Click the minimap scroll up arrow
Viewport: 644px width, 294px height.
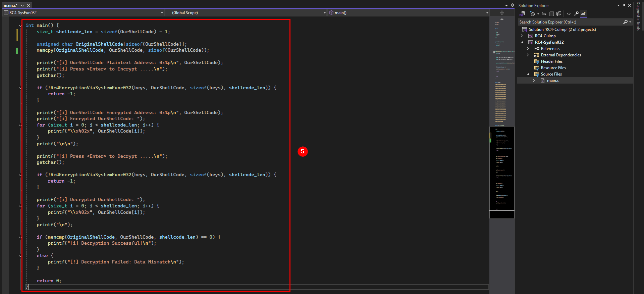point(502,19)
